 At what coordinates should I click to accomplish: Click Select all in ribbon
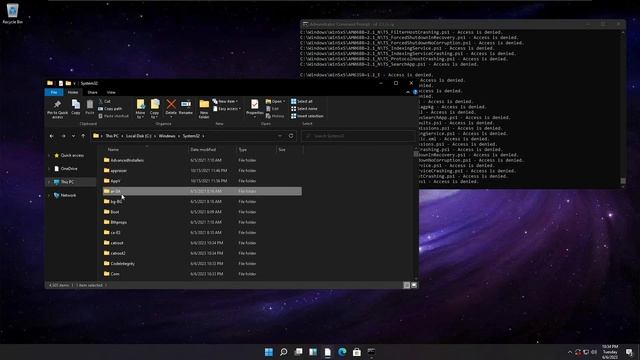pos(302,101)
